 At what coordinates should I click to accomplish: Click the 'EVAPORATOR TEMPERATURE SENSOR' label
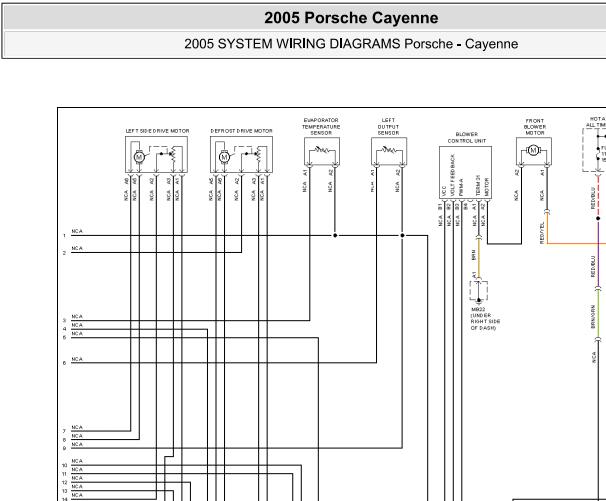(321, 126)
